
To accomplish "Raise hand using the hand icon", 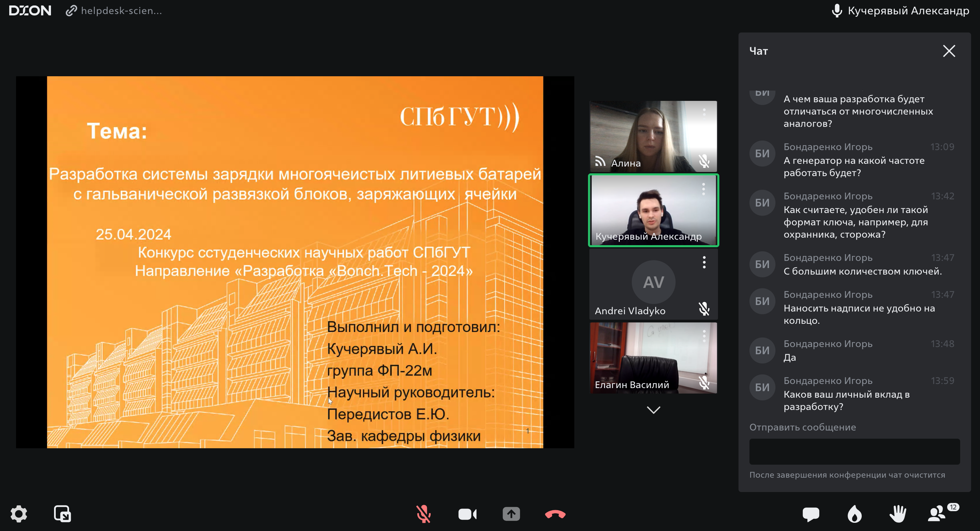I will pyautogui.click(x=898, y=514).
